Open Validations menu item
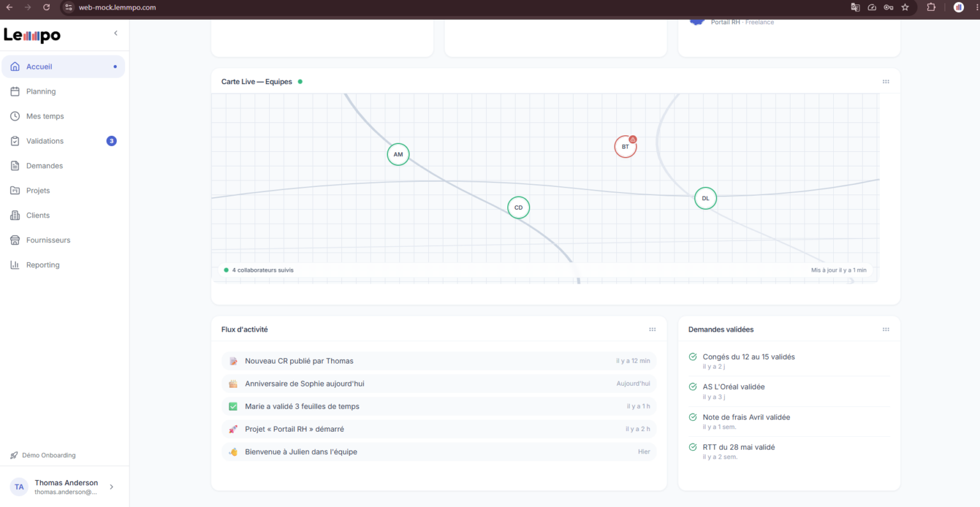Viewport: 980px width, 507px height. (63, 141)
